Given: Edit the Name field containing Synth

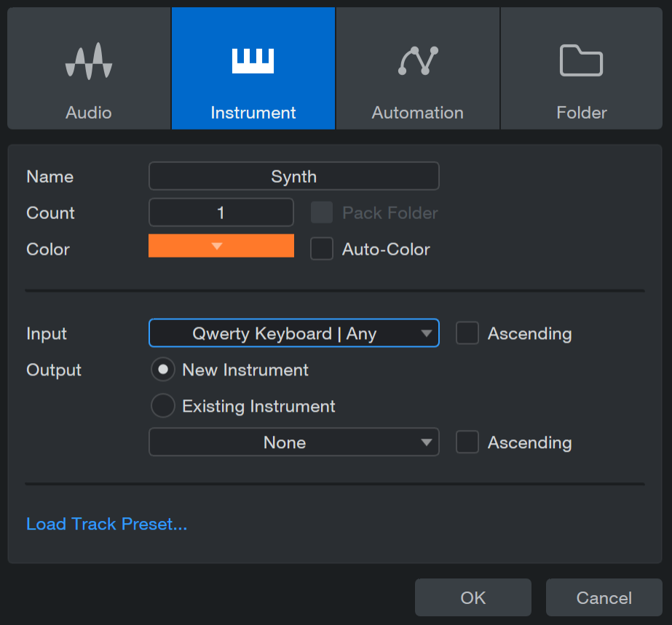Looking at the screenshot, I should (294, 176).
